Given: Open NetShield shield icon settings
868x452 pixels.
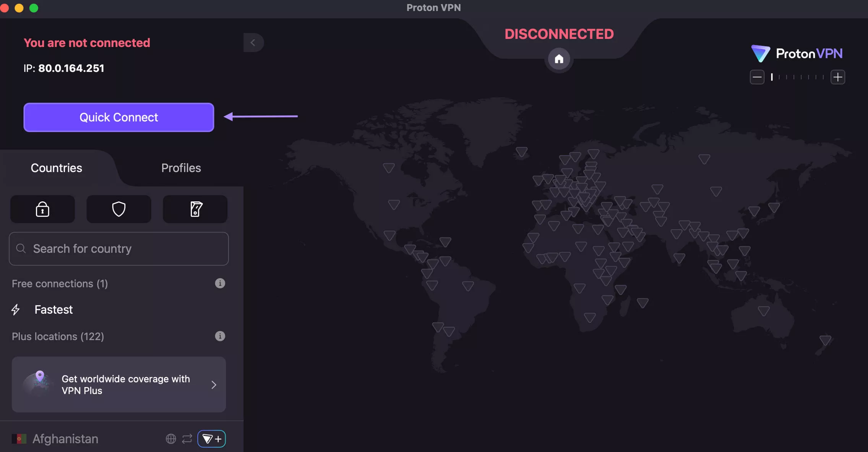Looking at the screenshot, I should pos(119,209).
